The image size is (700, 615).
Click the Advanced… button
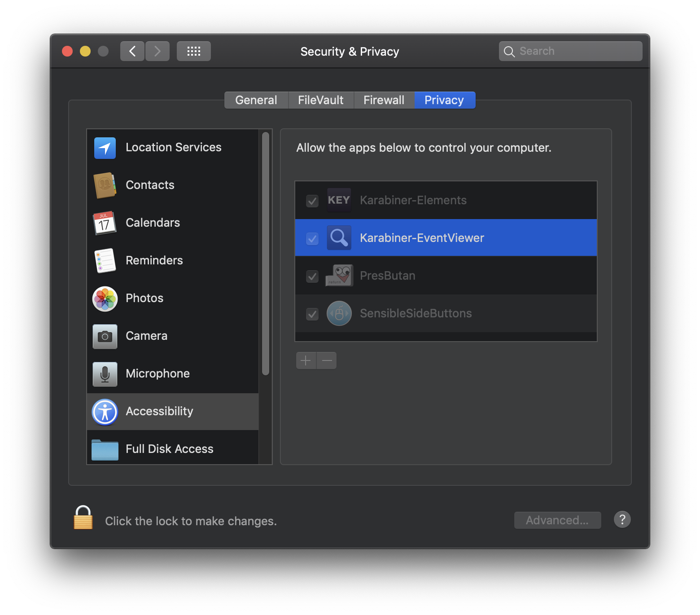click(557, 520)
